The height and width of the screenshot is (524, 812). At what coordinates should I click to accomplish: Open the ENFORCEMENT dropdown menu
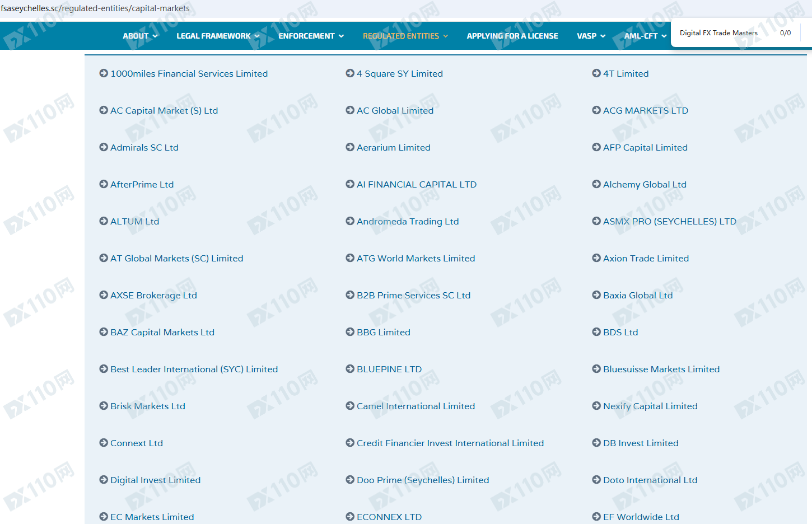click(x=311, y=36)
